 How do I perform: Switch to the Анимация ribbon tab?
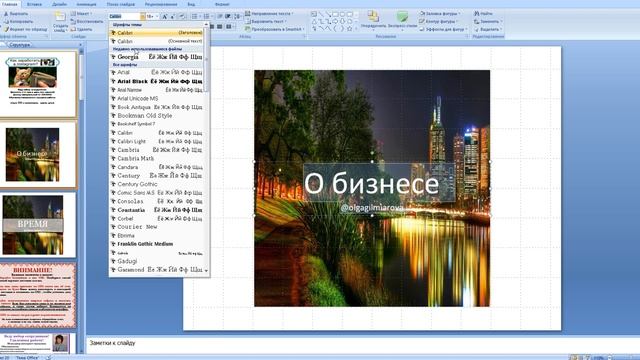pyautogui.click(x=87, y=4)
